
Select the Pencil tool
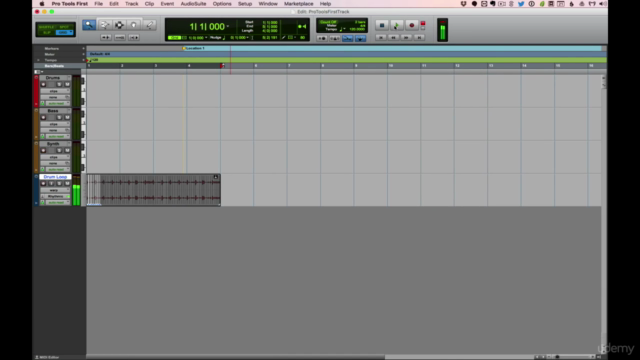pyautogui.click(x=149, y=25)
